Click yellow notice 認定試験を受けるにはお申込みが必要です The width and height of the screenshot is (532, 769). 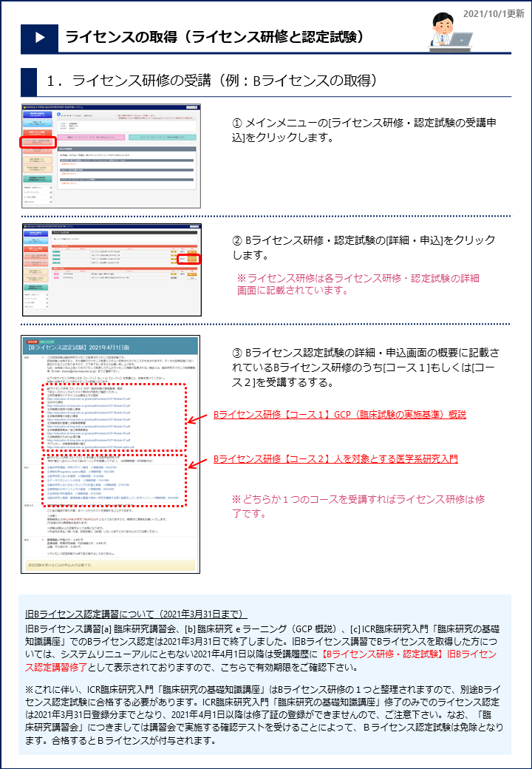110,565
